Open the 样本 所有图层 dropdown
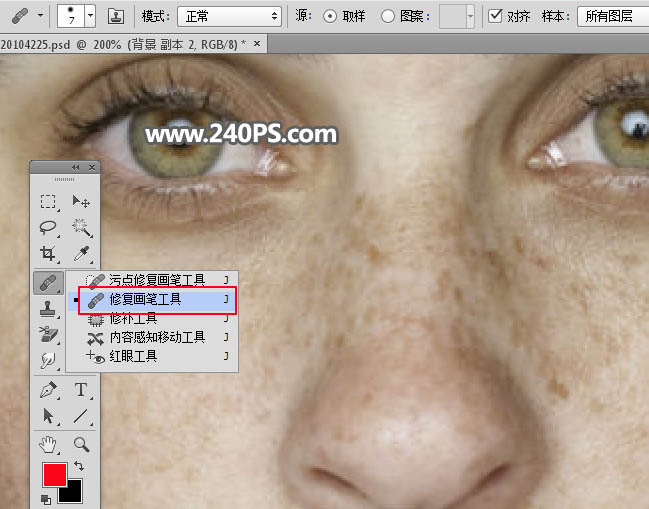Viewport: 649px width, 509px height. [x=612, y=17]
